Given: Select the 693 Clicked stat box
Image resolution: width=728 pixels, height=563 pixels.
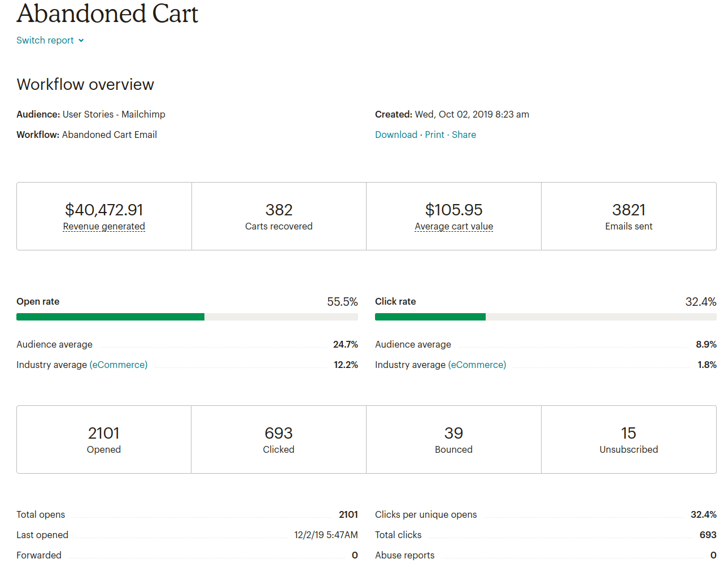Looking at the screenshot, I should [x=278, y=440].
